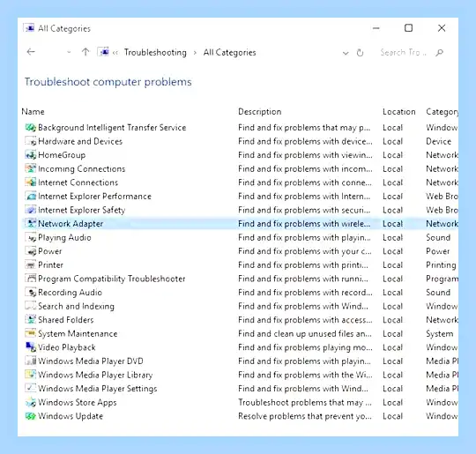This screenshot has width=476, height=454.
Task: Refresh the All Categories list
Action: click(x=360, y=53)
